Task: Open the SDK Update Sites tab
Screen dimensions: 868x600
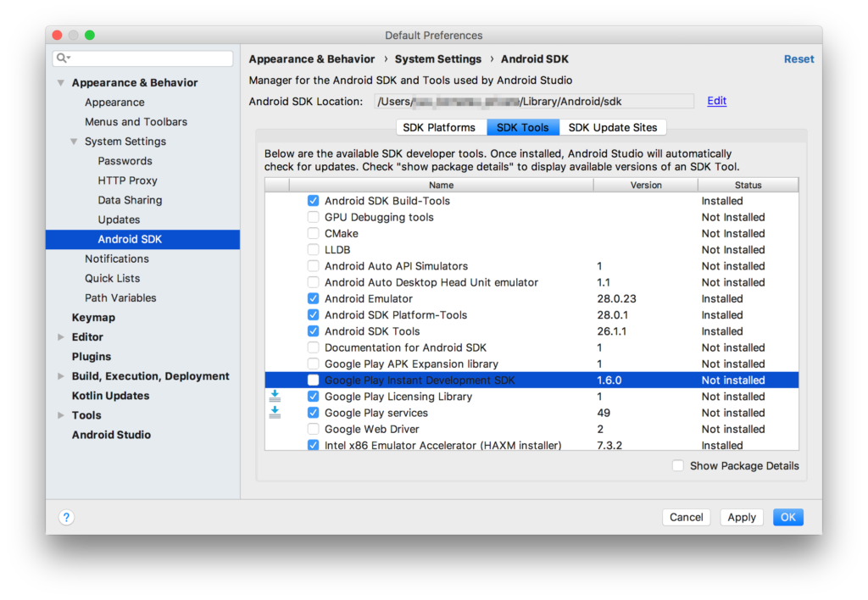Action: (x=613, y=127)
